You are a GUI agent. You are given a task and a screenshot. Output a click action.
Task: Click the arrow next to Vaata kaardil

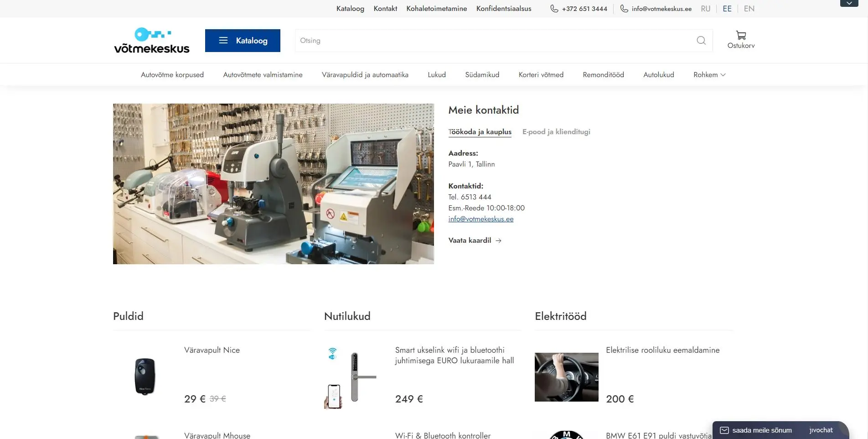[x=499, y=240]
